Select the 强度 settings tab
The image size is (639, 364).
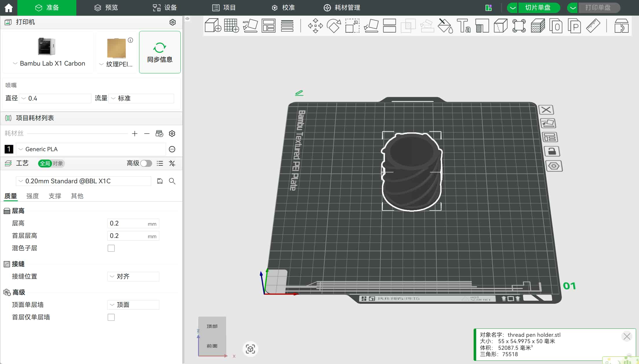[x=32, y=196]
